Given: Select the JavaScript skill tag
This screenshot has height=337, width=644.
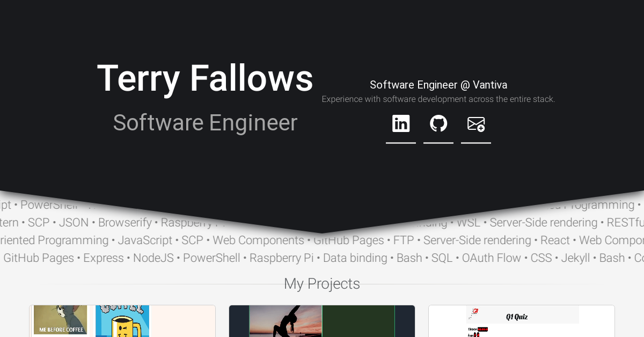Looking at the screenshot, I should click(x=145, y=240).
